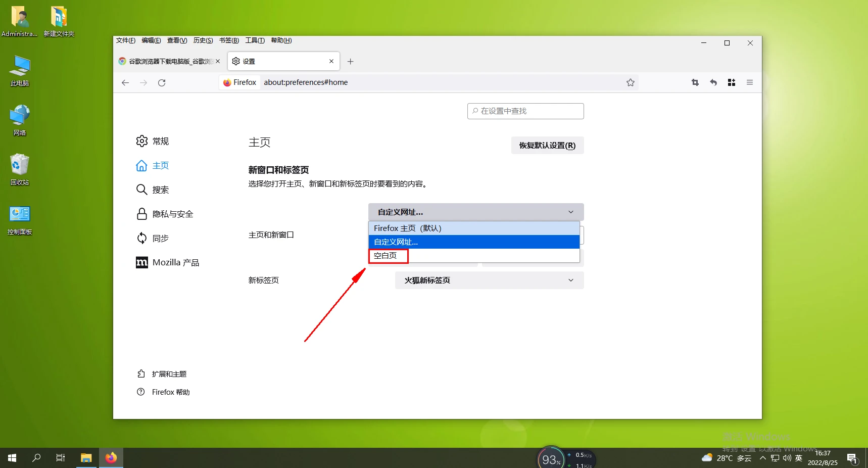868x468 pixels.
Task: Click the browser back arrow
Action: point(125,82)
